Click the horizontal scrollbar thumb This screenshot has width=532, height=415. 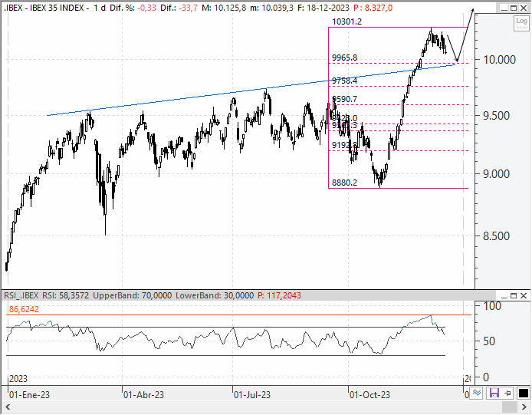(x=509, y=407)
